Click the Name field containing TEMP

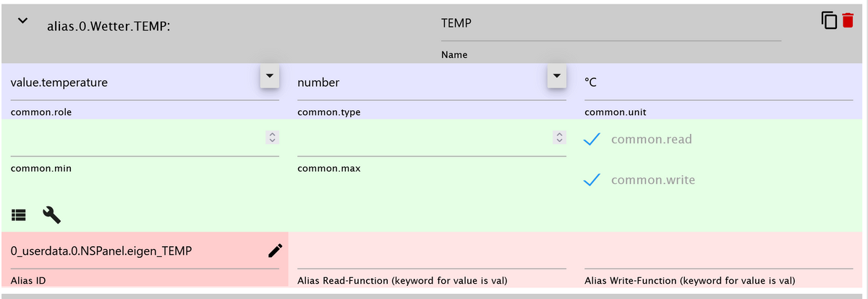[x=610, y=24]
